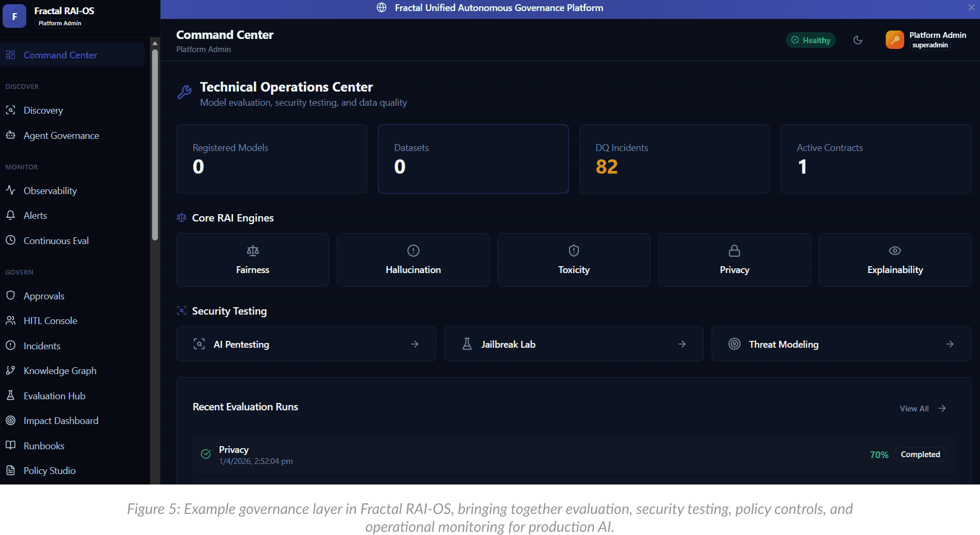Open Threat Modeling via its arrow
The height and width of the screenshot is (535, 980).
950,344
